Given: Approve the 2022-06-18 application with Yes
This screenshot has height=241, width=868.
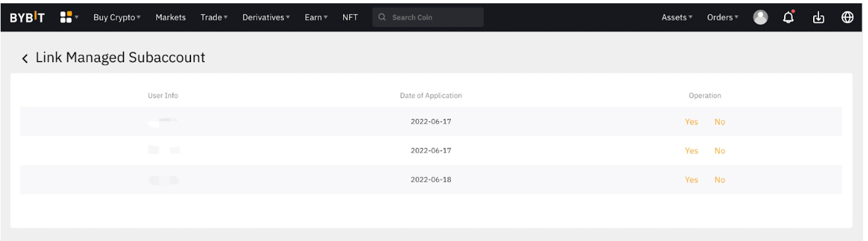Looking at the screenshot, I should pyautogui.click(x=691, y=180).
